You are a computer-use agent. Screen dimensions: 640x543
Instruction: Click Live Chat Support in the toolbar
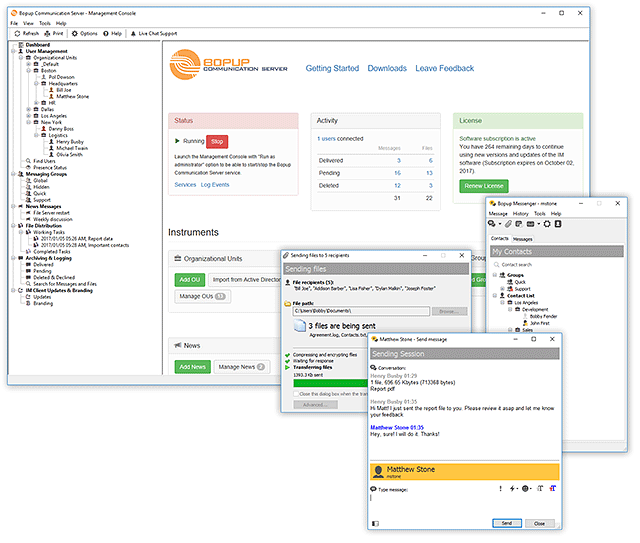pos(154,33)
